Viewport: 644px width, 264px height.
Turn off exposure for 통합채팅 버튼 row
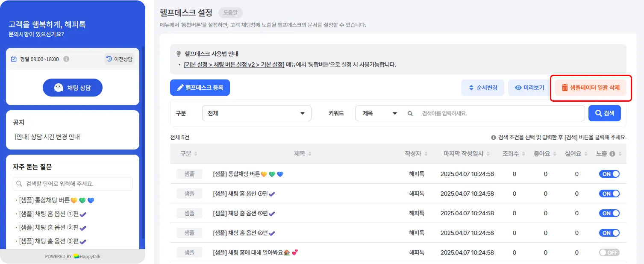(609, 174)
